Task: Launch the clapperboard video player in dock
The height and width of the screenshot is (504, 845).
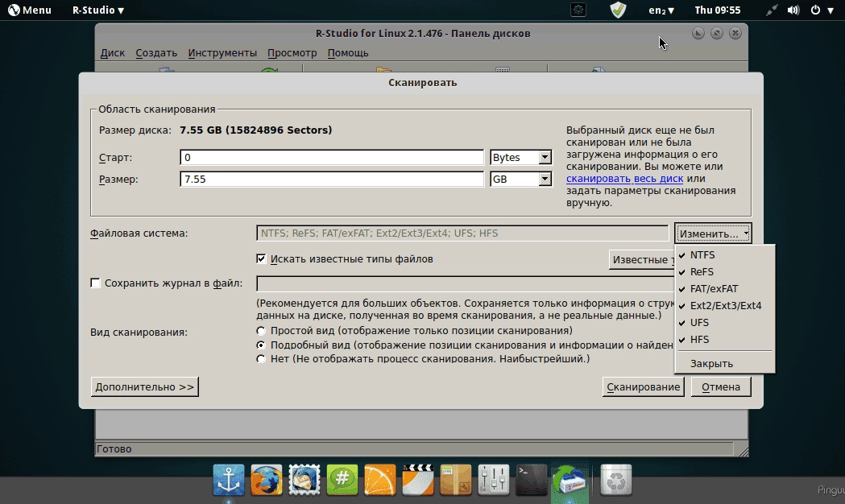Action: (x=417, y=480)
